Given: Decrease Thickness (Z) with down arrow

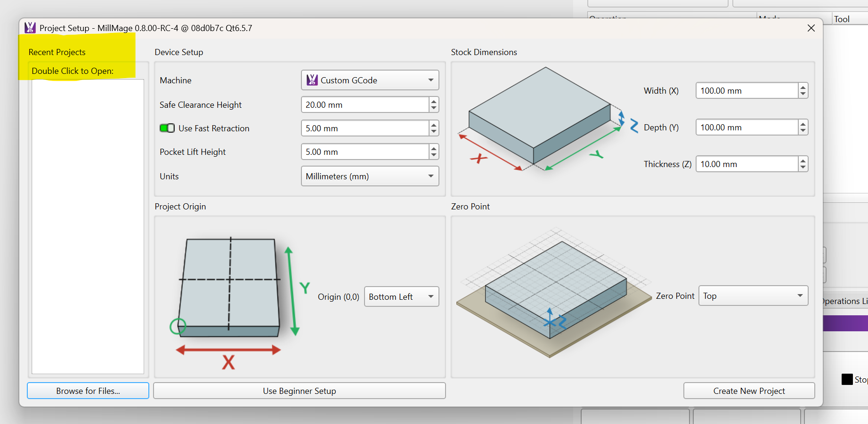Looking at the screenshot, I should [x=803, y=168].
